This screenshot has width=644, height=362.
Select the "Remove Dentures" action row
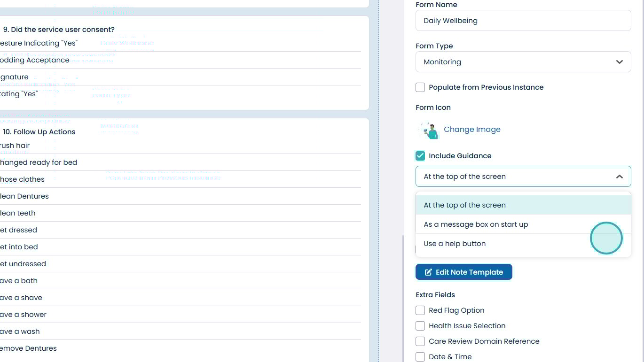coord(181,348)
